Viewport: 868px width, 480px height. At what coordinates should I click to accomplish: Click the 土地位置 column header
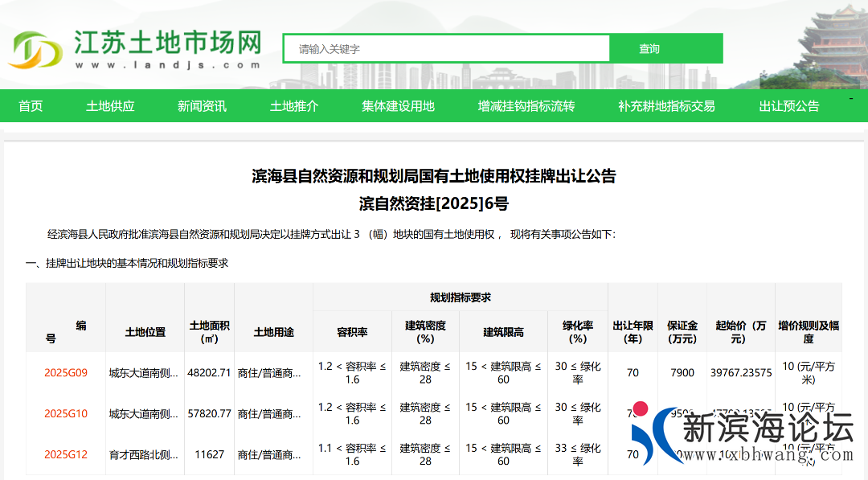tap(145, 332)
